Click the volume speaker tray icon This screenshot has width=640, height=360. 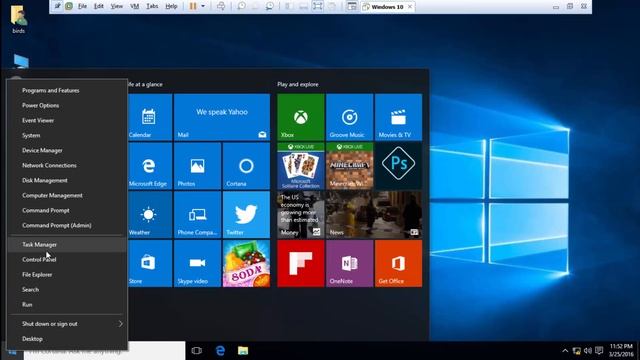coord(588,351)
